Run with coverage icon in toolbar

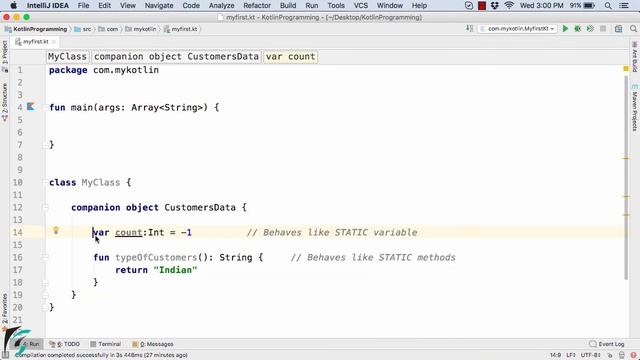[x=590, y=29]
